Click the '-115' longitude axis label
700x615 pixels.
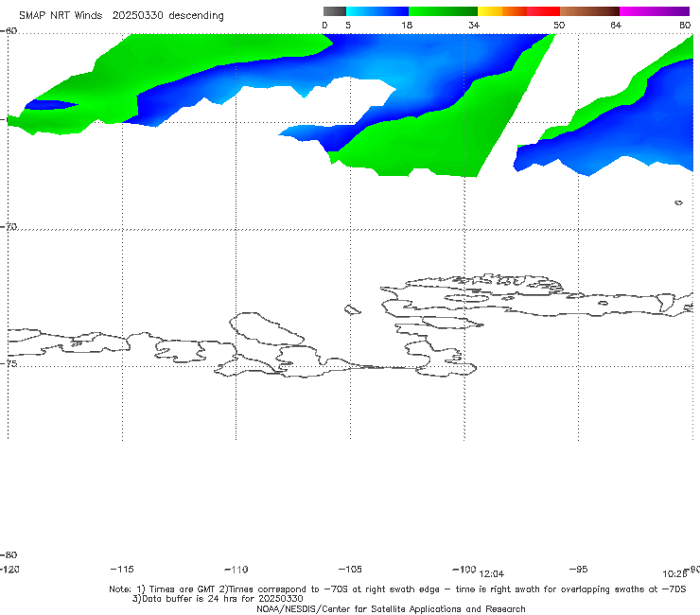point(122,569)
